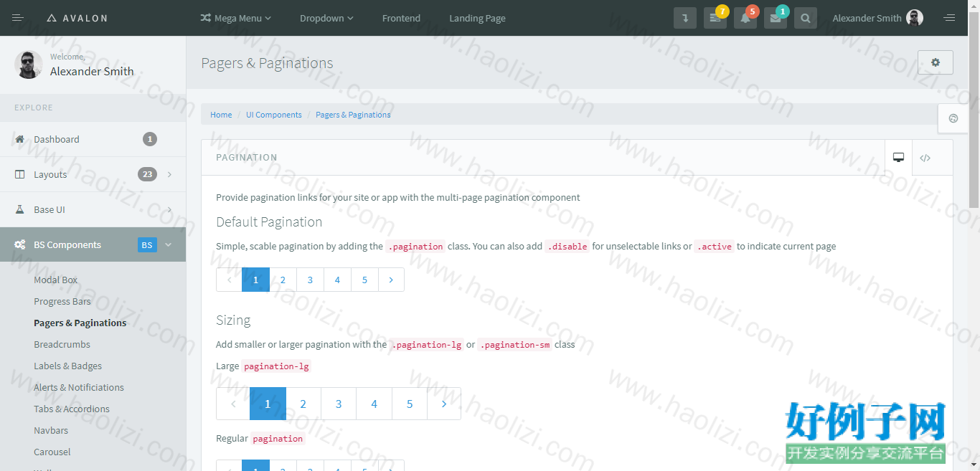
Task: Open Carousel submenu item
Action: (x=52, y=452)
